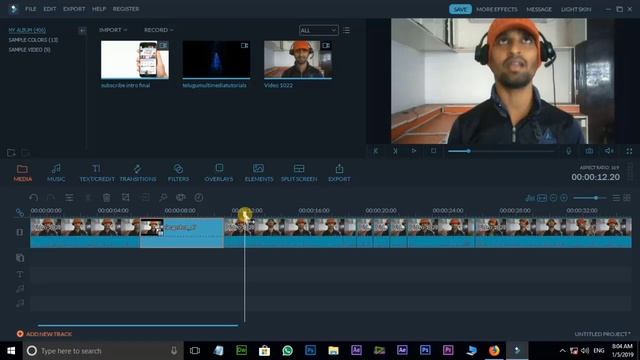Open the MUSIC tab
The width and height of the screenshot is (640, 360).
point(56,173)
